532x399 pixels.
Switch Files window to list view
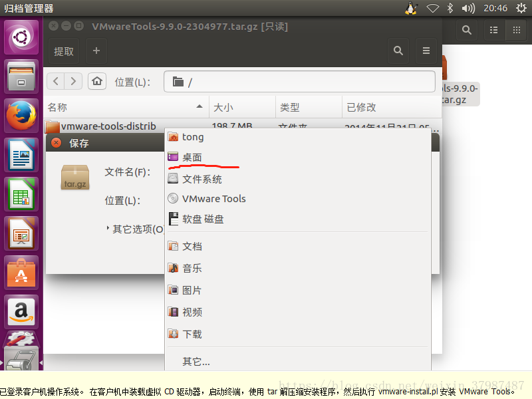coord(494,30)
